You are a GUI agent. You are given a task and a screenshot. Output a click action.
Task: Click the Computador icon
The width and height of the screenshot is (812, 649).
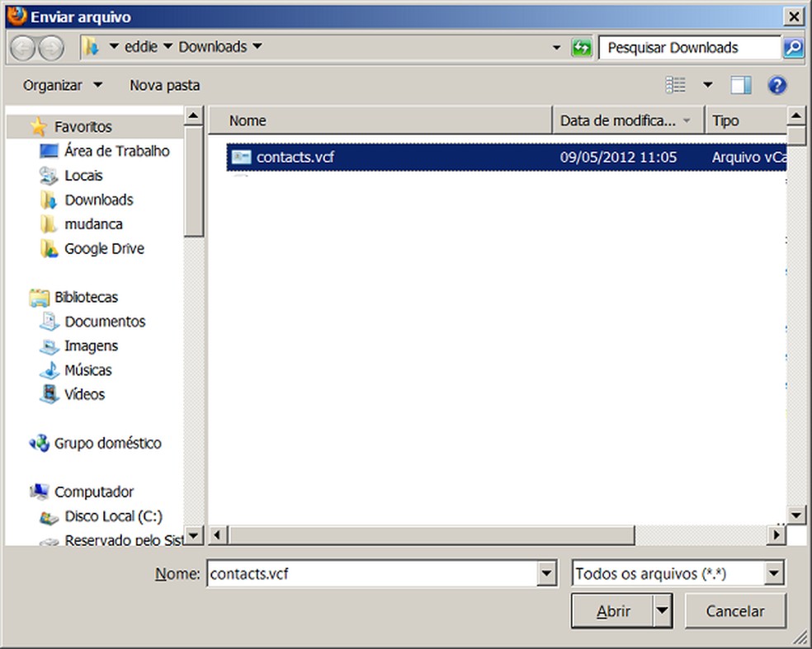(x=39, y=491)
